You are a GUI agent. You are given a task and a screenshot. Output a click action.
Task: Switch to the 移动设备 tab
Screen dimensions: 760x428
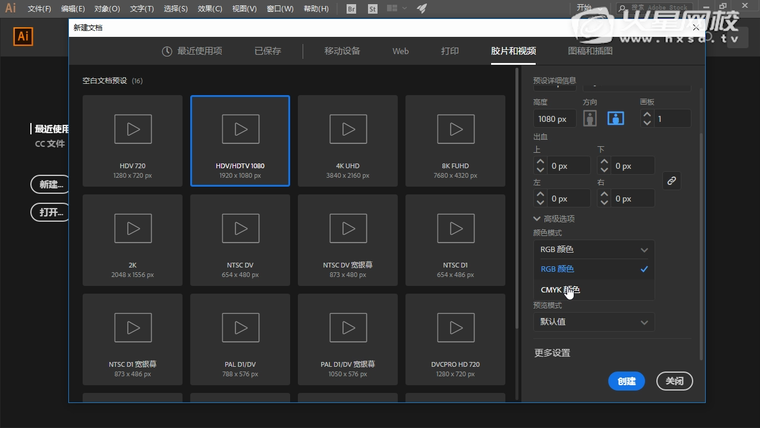342,50
